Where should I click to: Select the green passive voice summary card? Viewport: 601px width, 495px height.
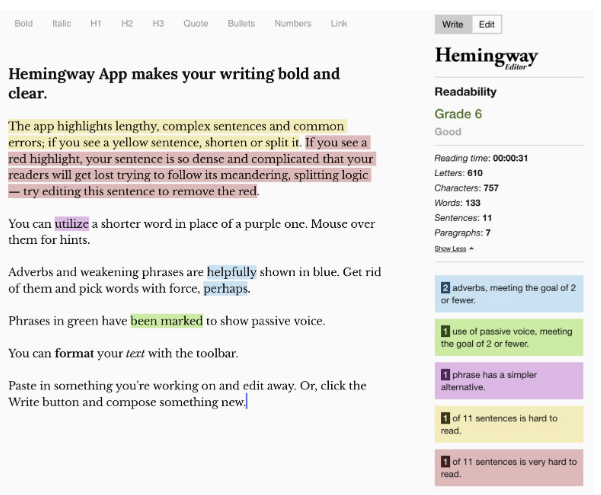click(x=509, y=337)
